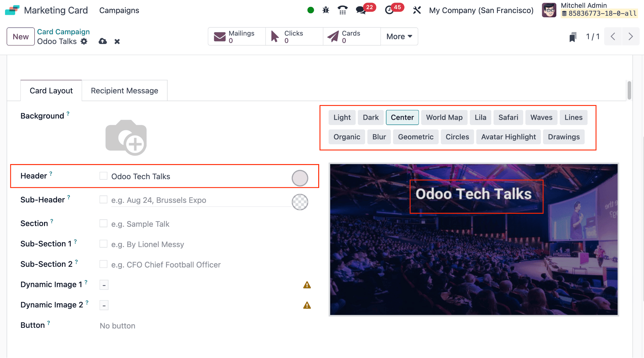Click the green online status indicator
Screen dimensions: 644x358
pyautogui.click(x=311, y=10)
